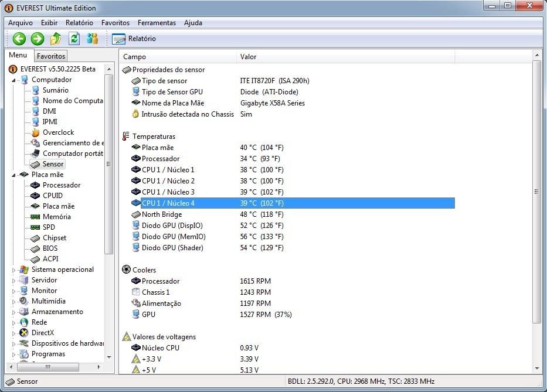Click the up-level folder arrow icon
The width and height of the screenshot is (547, 392).
(56, 39)
